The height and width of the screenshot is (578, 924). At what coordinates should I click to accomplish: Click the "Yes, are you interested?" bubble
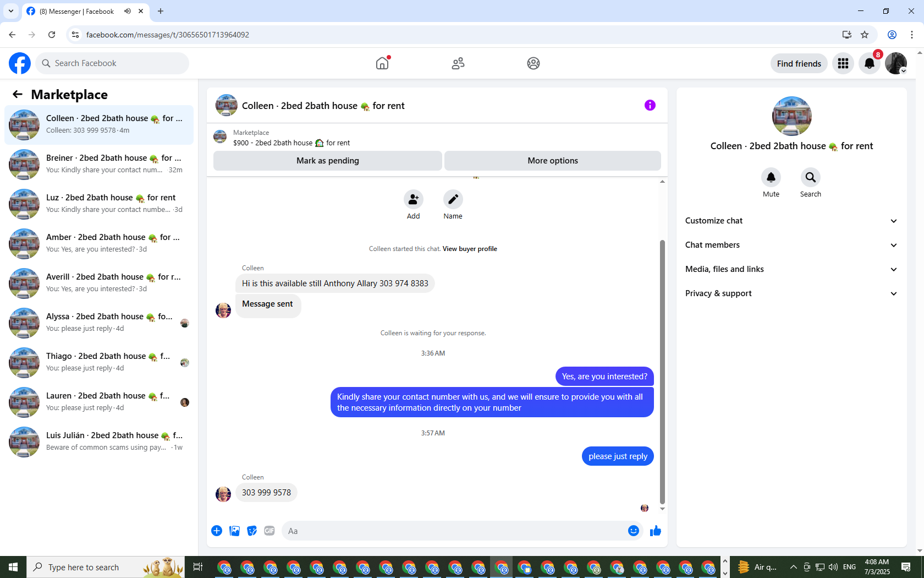pos(604,377)
